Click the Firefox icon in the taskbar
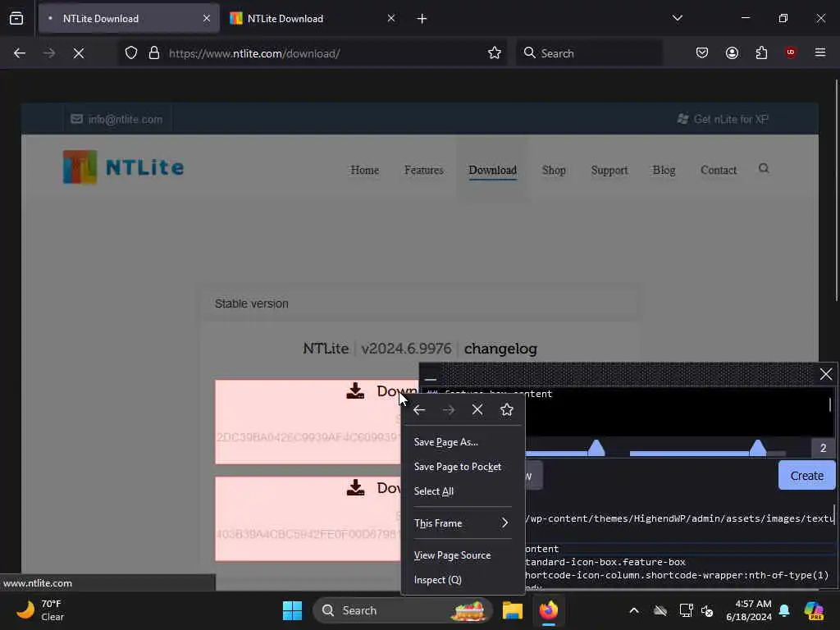 point(549,610)
